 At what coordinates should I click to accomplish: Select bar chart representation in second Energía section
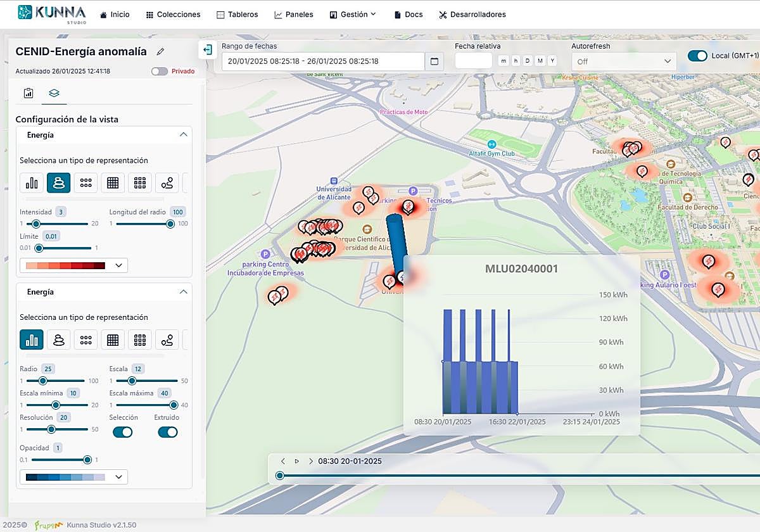32,340
